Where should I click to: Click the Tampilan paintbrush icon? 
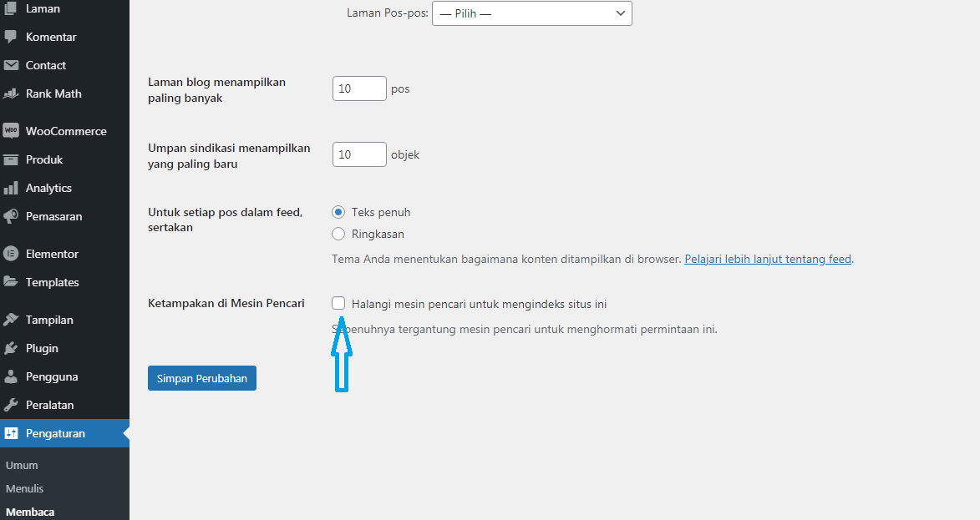11,320
